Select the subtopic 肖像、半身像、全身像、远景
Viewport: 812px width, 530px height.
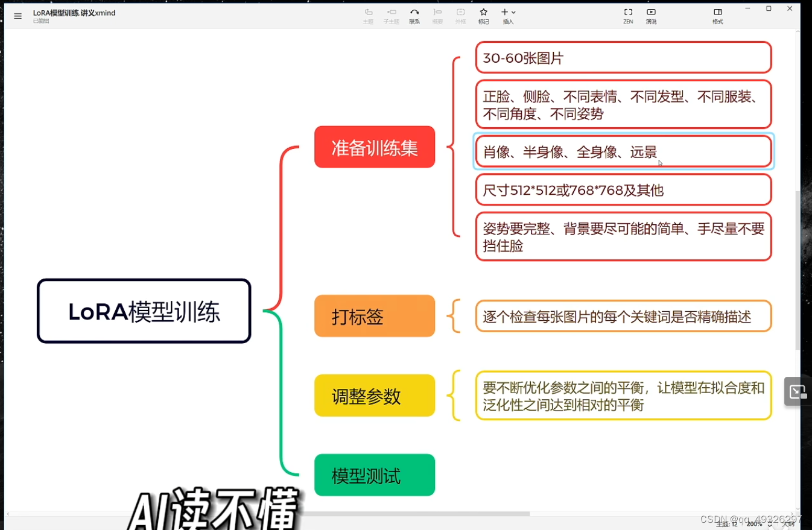623,151
